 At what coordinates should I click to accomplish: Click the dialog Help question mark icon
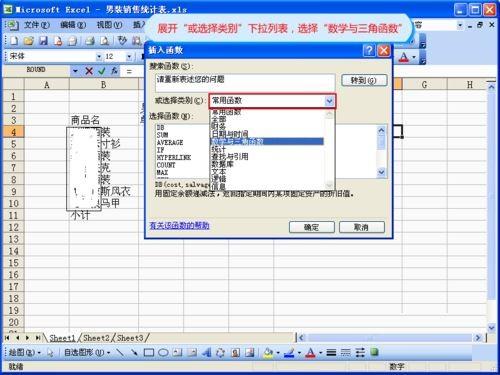369,50
